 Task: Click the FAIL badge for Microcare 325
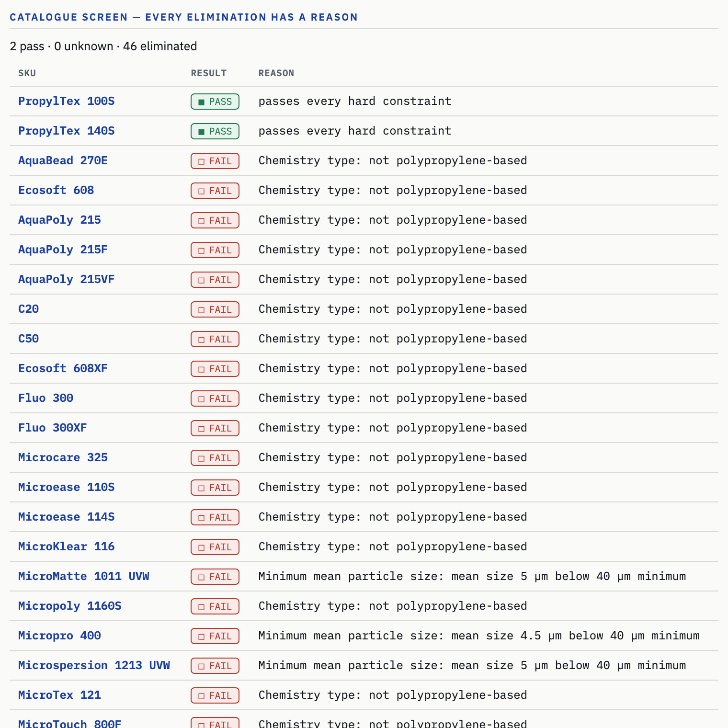(215, 458)
